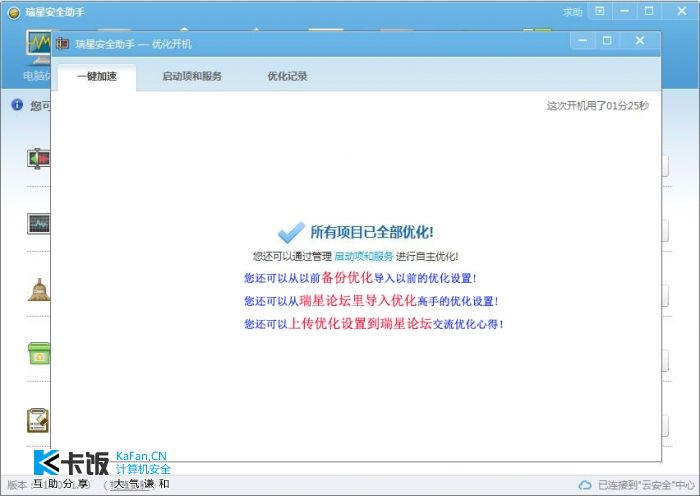
Task: Click the blue info icon in main window
Action: coord(17,105)
